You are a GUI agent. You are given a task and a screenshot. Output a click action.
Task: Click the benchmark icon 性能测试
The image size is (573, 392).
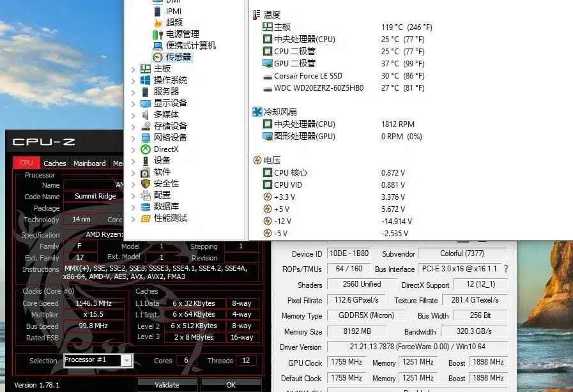click(x=146, y=218)
